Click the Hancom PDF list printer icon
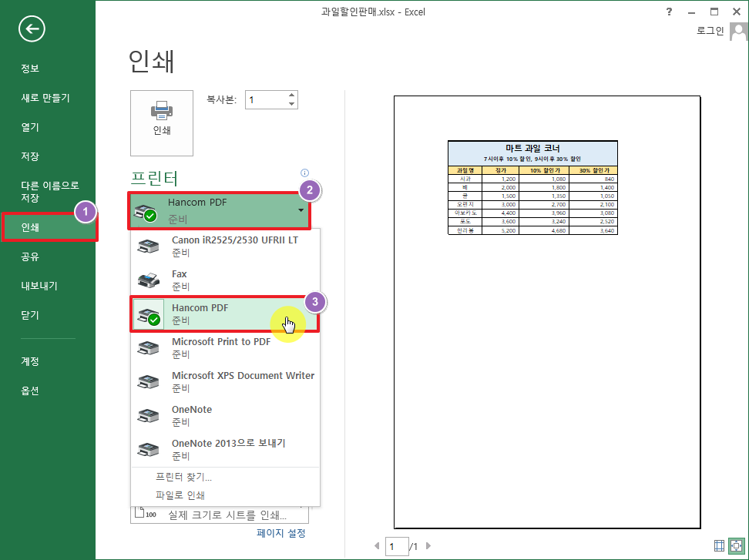The width and height of the screenshot is (749, 560). click(149, 314)
